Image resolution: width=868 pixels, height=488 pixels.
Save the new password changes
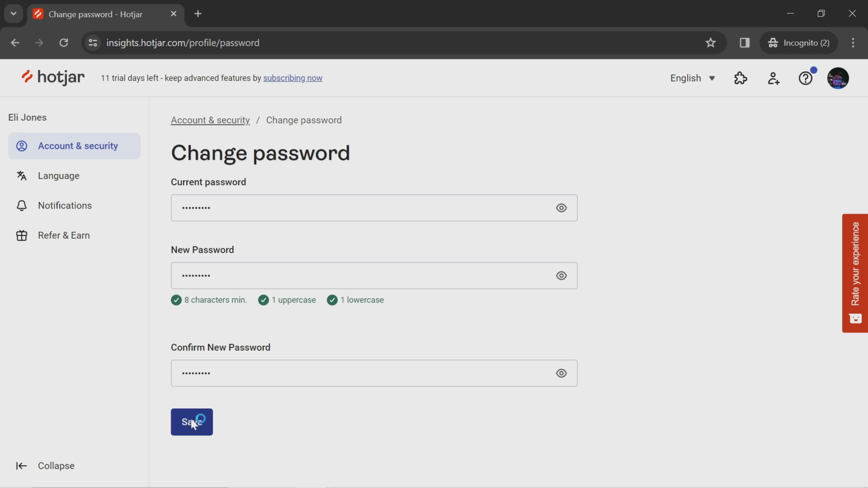[191, 422]
